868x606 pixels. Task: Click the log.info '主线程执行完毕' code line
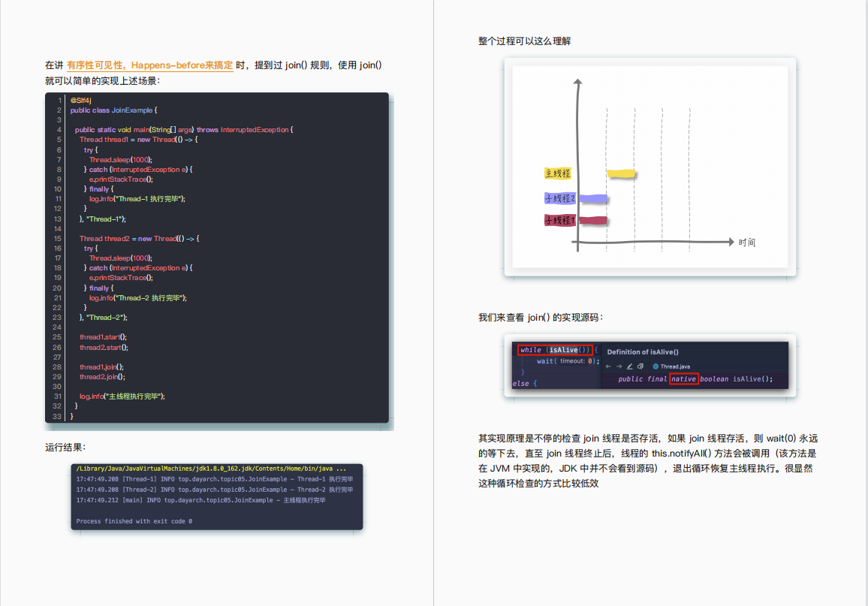click(122, 396)
